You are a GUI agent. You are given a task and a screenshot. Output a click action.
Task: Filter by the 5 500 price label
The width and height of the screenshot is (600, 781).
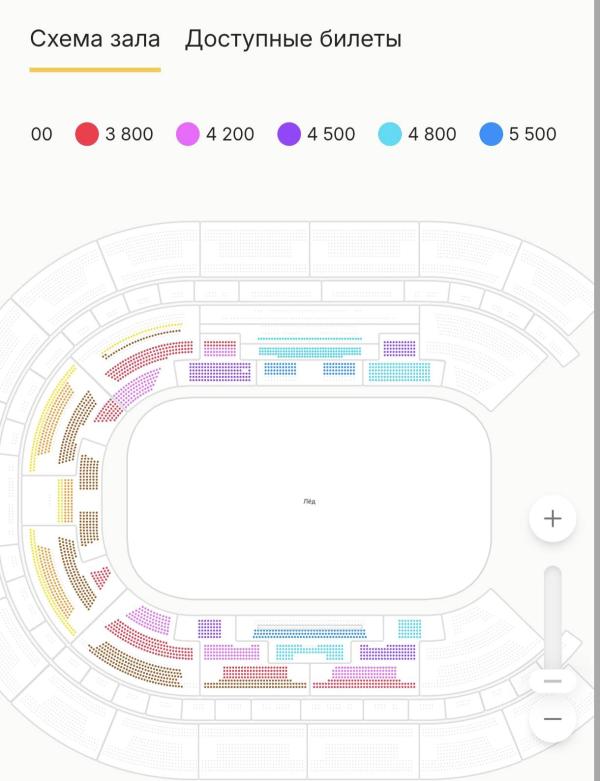(533, 134)
